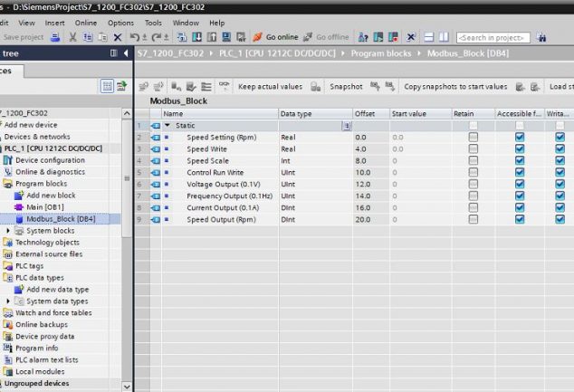Image resolution: width=574 pixels, height=392 pixels.
Task: Expand the System blocks tree node
Action: pos(8,231)
